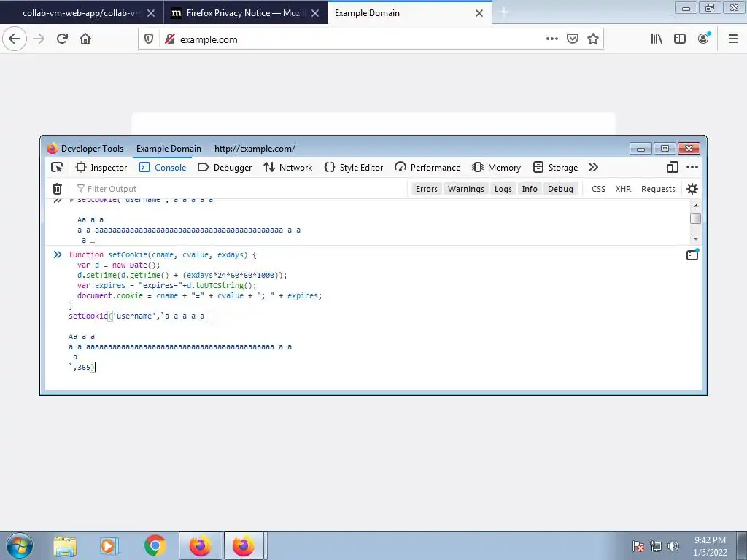Image resolution: width=747 pixels, height=560 pixels.
Task: Open the Debugger panel
Action: 225,167
